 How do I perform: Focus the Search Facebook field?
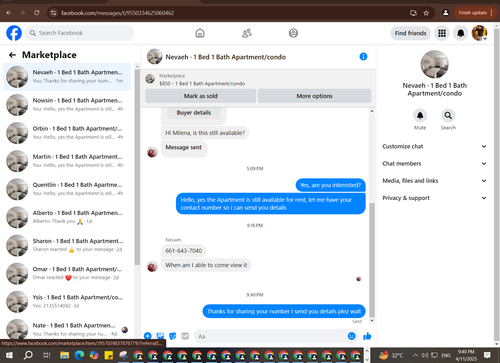80,33
